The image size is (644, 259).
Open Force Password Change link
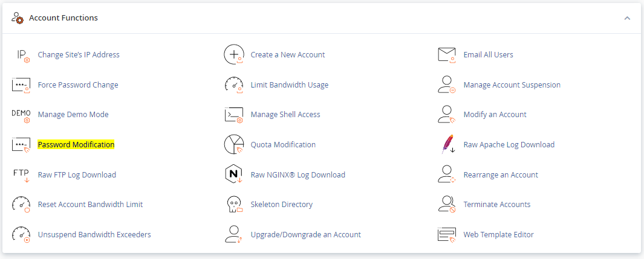tap(78, 85)
